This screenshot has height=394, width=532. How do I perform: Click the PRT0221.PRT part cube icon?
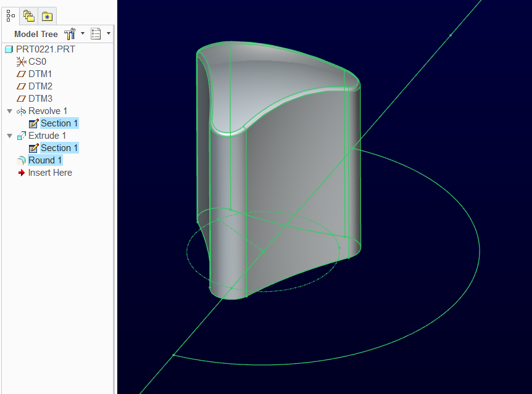pyautogui.click(x=9, y=49)
